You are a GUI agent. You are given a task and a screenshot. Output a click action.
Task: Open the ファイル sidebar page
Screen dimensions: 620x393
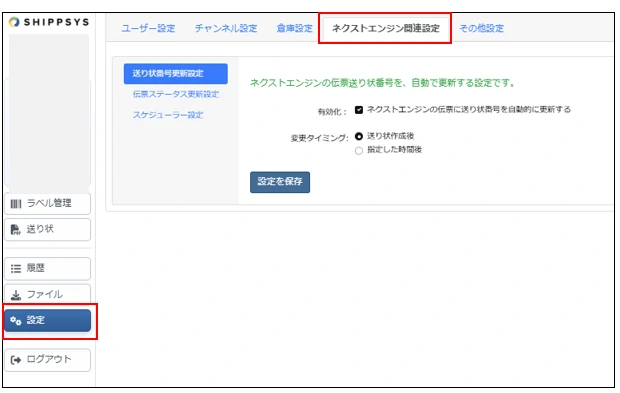tap(48, 294)
